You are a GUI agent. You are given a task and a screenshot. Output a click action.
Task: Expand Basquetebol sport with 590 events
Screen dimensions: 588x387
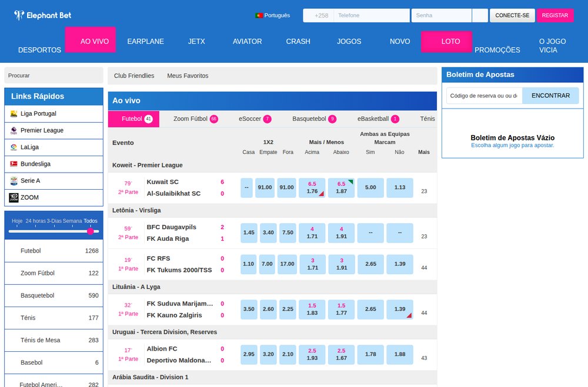(54, 295)
